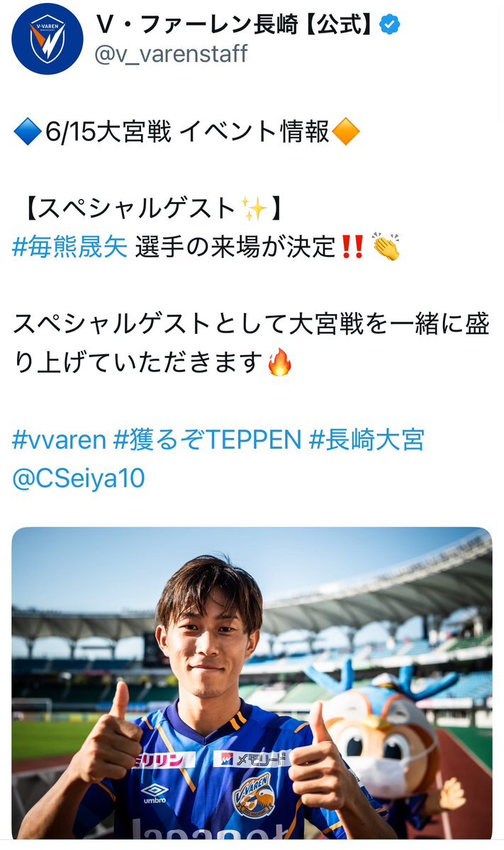504x850 pixels.
Task: Open the @v_varenstaff handle
Action: pyautogui.click(x=171, y=54)
